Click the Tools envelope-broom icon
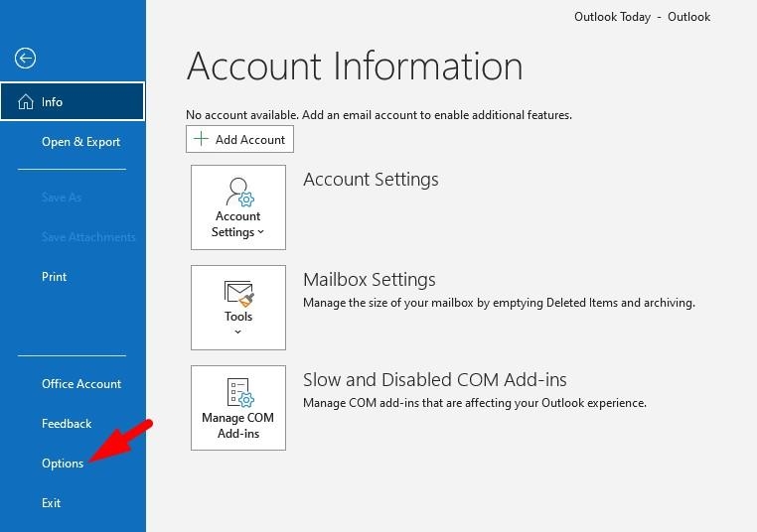This screenshot has height=532, width=757. click(x=239, y=293)
